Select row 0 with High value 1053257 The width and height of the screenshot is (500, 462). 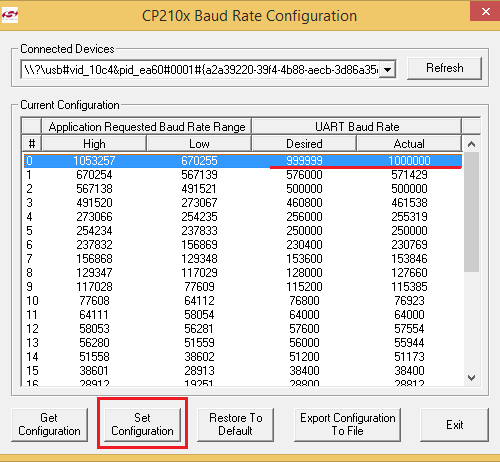point(243,161)
